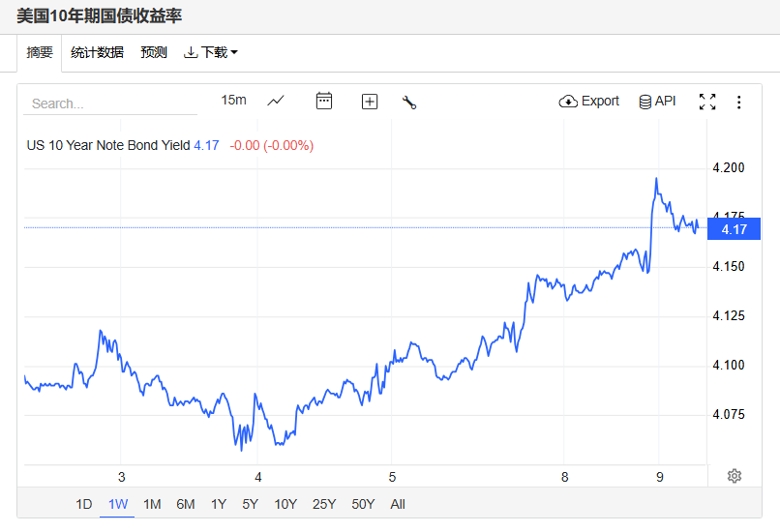780x532 pixels.
Task: Open the chart type line icon
Action: 276,101
